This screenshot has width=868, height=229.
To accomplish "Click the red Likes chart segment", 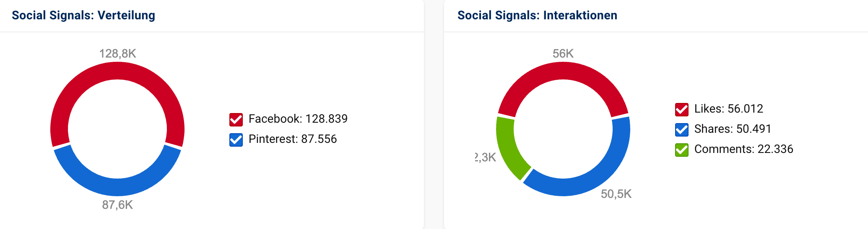I will (563, 71).
